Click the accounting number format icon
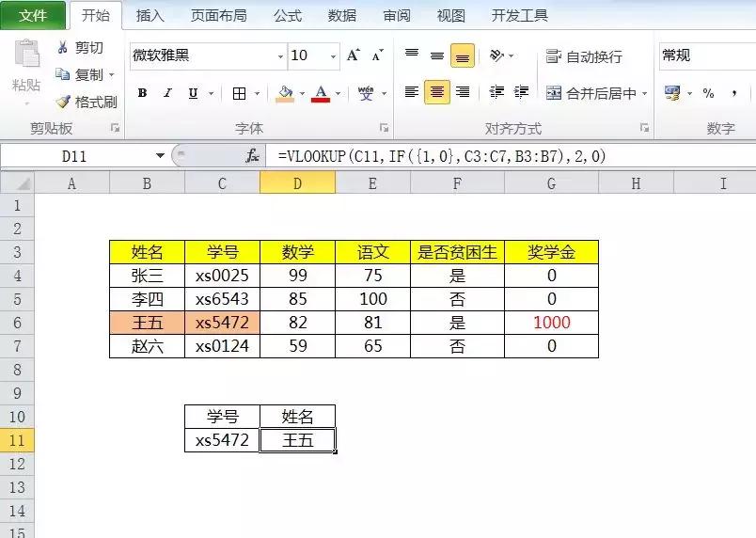Screen dimensions: 756x538 (672, 92)
